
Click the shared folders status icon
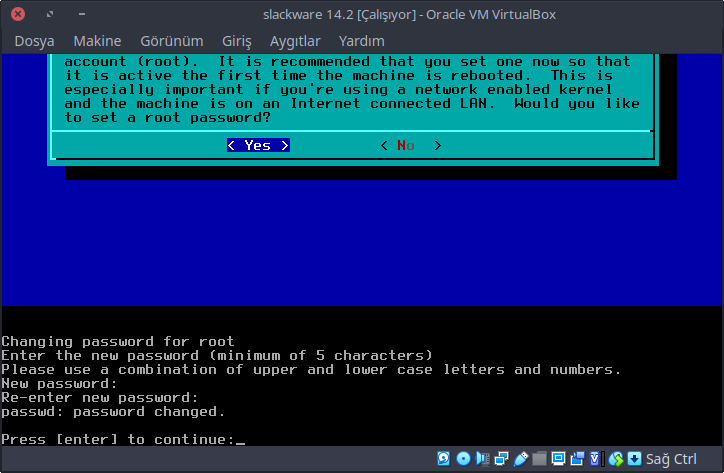tap(539, 459)
